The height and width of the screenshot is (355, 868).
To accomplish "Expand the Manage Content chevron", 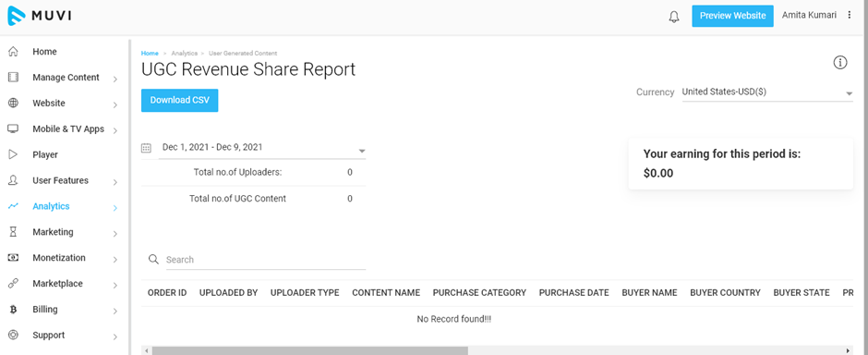I will tap(115, 80).
